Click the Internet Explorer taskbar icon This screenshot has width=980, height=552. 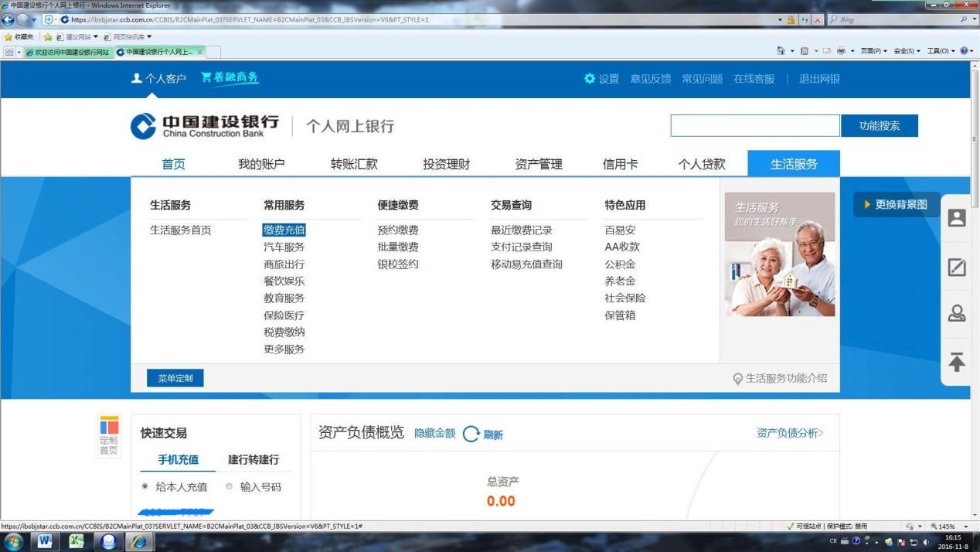(139, 541)
